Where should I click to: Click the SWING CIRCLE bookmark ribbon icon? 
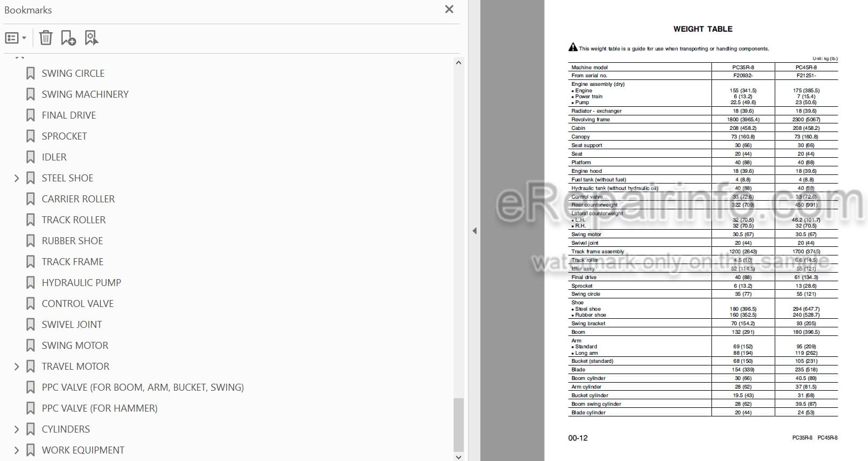point(31,74)
